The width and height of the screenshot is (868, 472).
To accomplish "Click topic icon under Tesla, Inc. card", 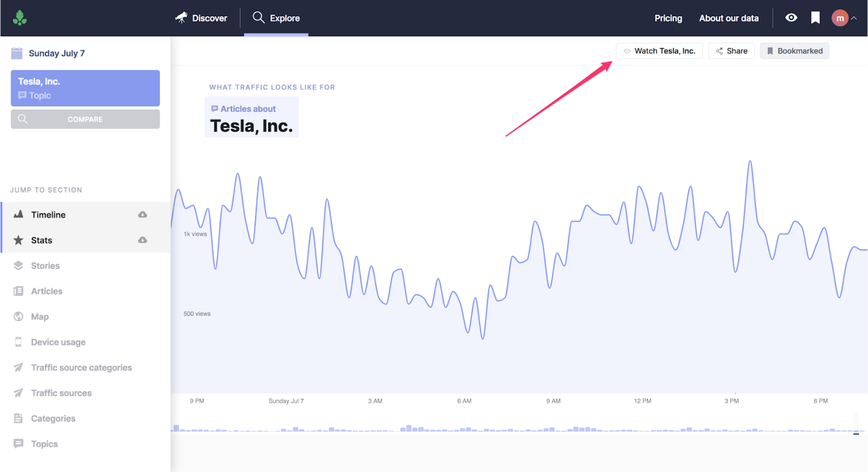I will tap(22, 95).
